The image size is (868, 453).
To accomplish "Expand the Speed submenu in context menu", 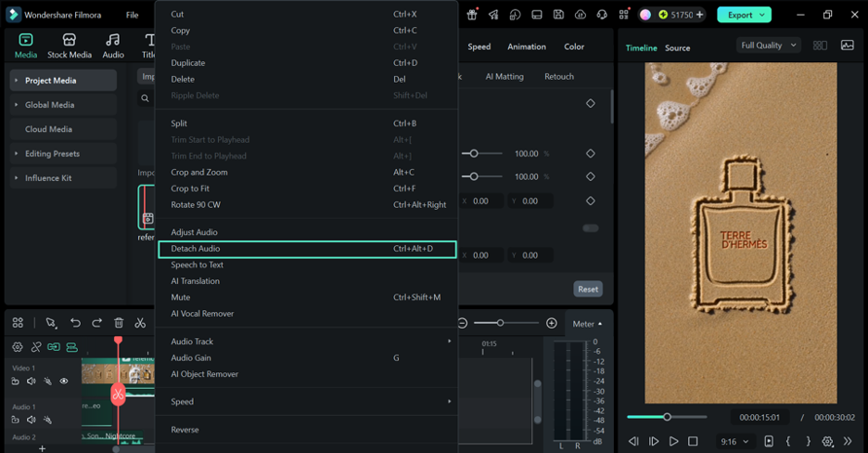I will pyautogui.click(x=450, y=402).
